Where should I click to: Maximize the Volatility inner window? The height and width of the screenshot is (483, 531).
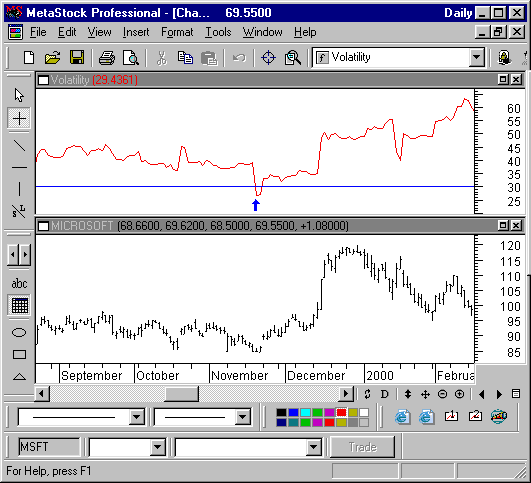coord(503,80)
